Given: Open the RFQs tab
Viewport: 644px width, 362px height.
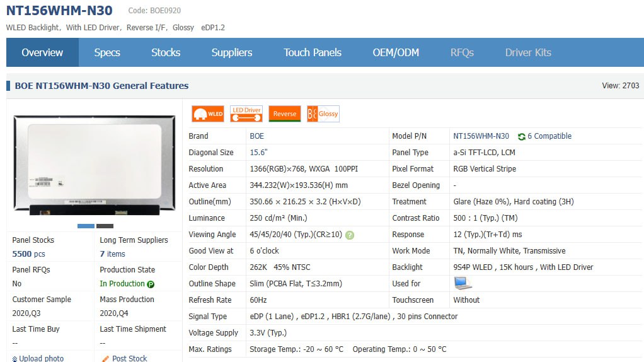Looking at the screenshot, I should click(462, 52).
